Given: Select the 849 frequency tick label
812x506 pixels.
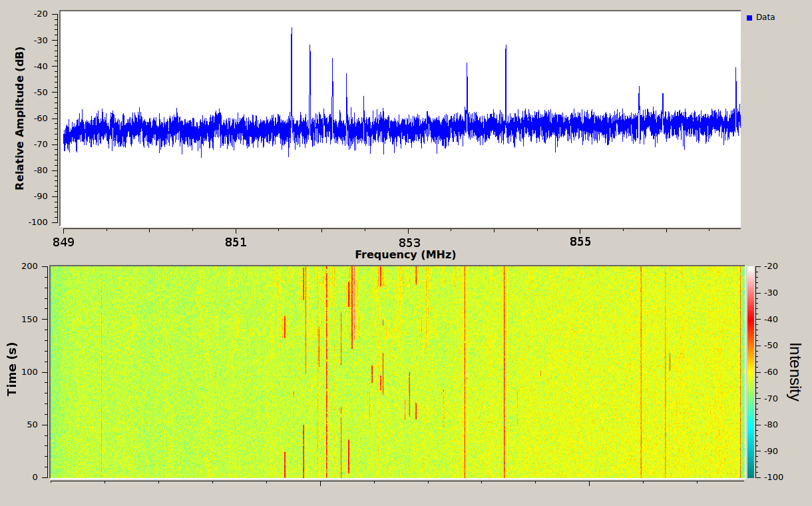Looking at the screenshot, I should click(63, 243).
